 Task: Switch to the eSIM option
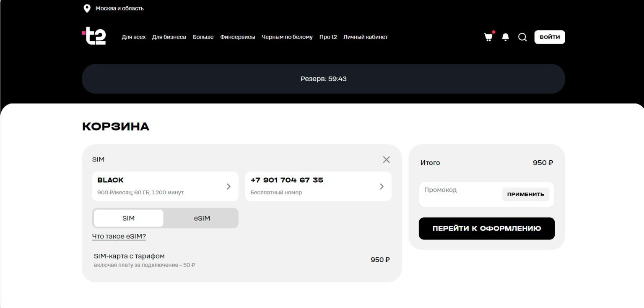coord(202,218)
